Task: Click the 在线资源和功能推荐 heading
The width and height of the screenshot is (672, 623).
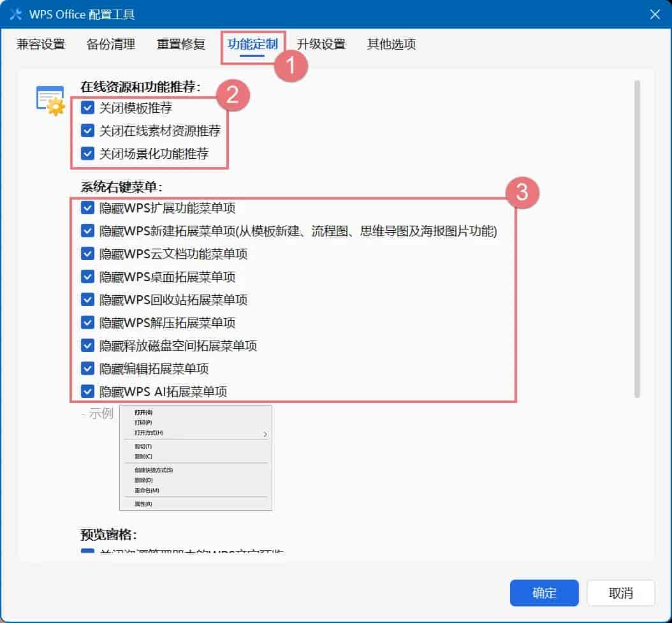Action: point(140,87)
